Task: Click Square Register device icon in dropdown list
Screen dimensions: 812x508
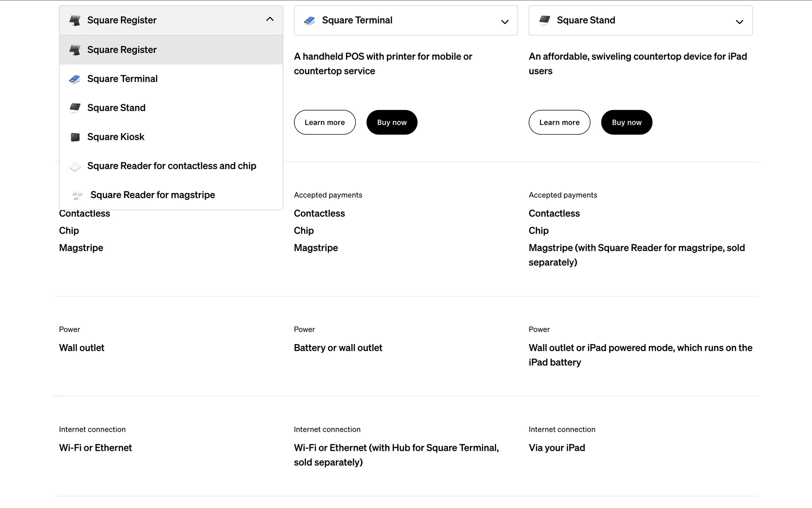Action: coord(75,50)
